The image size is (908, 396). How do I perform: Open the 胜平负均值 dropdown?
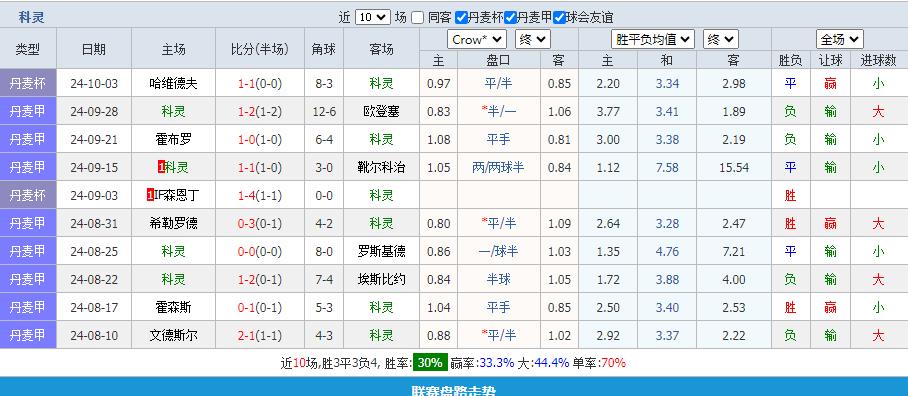pyautogui.click(x=653, y=39)
